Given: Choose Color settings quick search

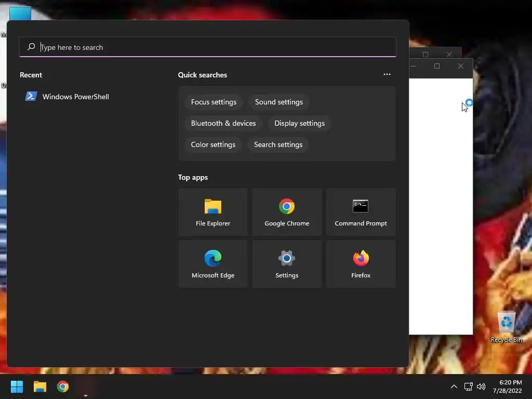Looking at the screenshot, I should 213,145.
